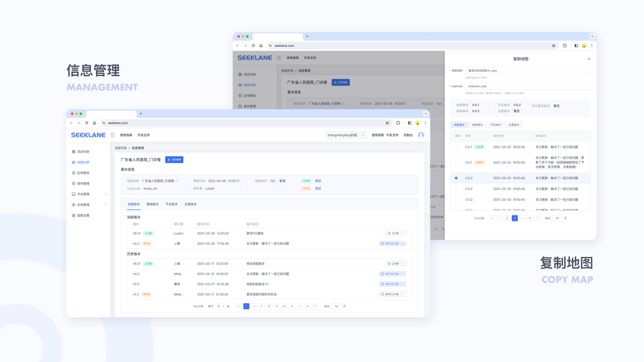The height and width of the screenshot is (362, 644).
Task: Select radio for 0.0.1 测试版 row in dialog
Action: [x=456, y=162]
